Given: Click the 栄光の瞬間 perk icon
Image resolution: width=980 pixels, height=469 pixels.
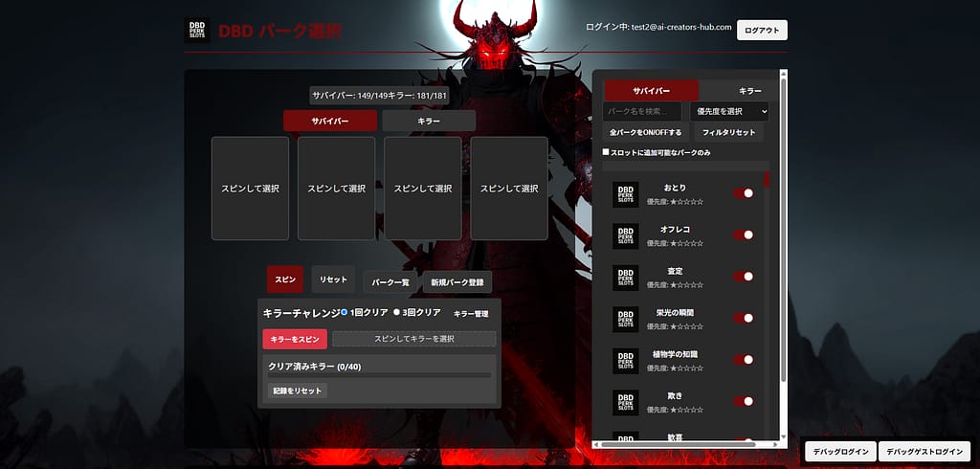Looking at the screenshot, I should pyautogui.click(x=625, y=319).
